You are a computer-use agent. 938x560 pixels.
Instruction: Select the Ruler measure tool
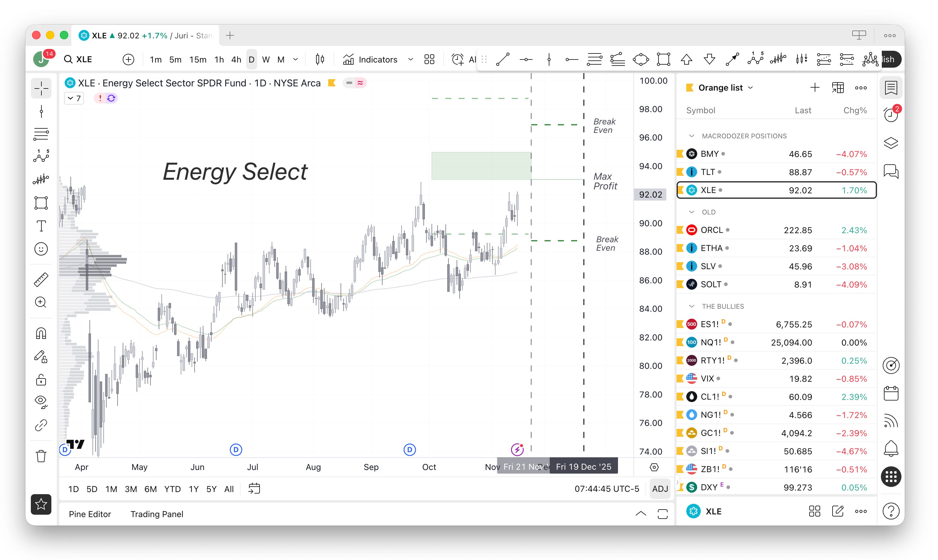[41, 280]
